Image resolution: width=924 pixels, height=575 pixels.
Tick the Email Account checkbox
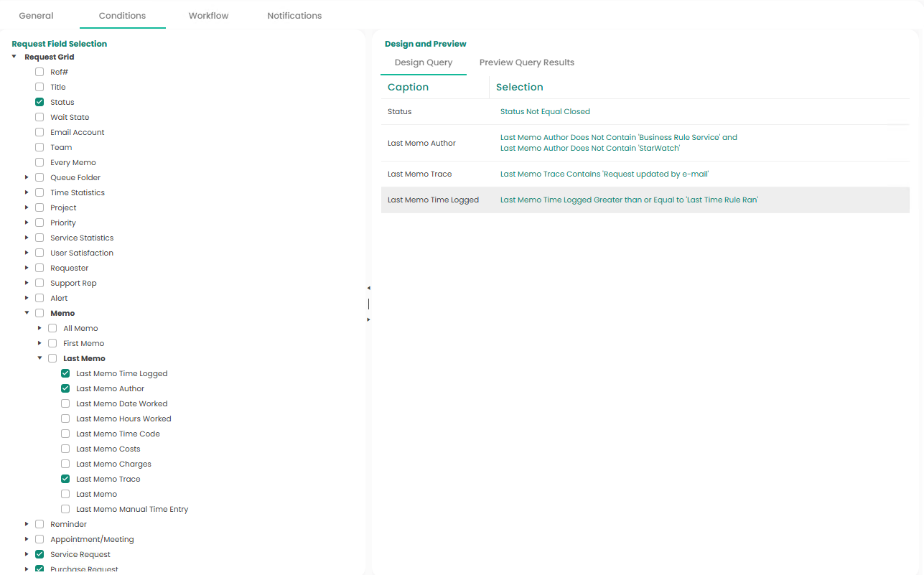(39, 132)
